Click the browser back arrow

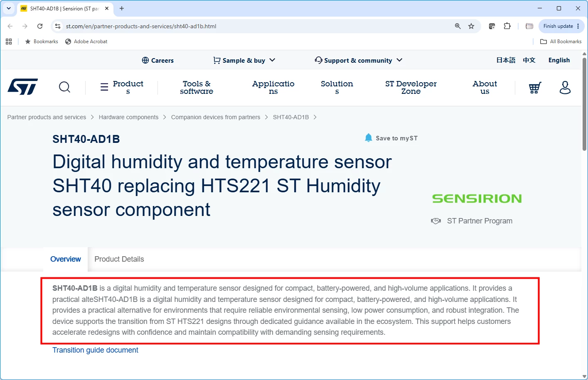pyautogui.click(x=10, y=26)
